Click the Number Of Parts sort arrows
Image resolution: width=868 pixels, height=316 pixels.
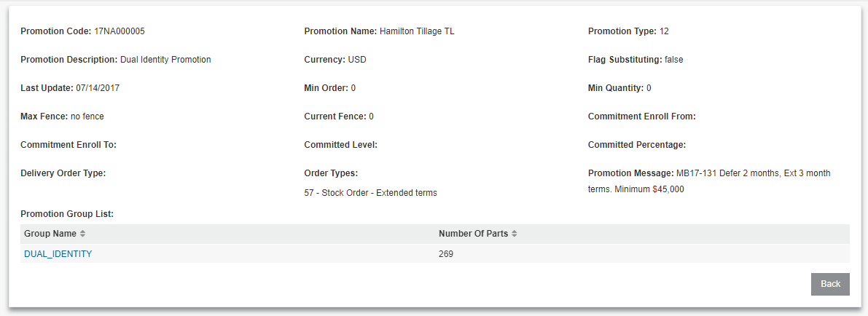tap(515, 234)
